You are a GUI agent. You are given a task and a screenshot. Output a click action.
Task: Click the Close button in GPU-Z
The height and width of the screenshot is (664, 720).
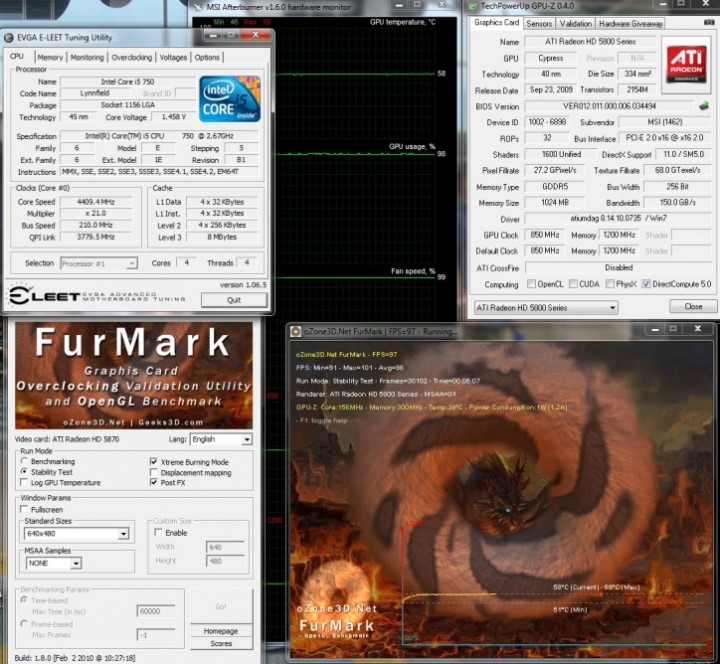tap(693, 306)
